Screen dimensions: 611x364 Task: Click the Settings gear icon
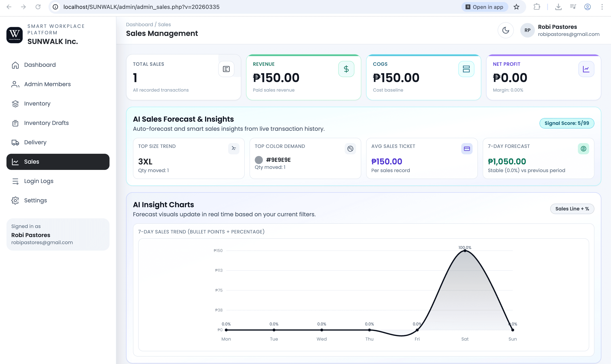coord(15,201)
